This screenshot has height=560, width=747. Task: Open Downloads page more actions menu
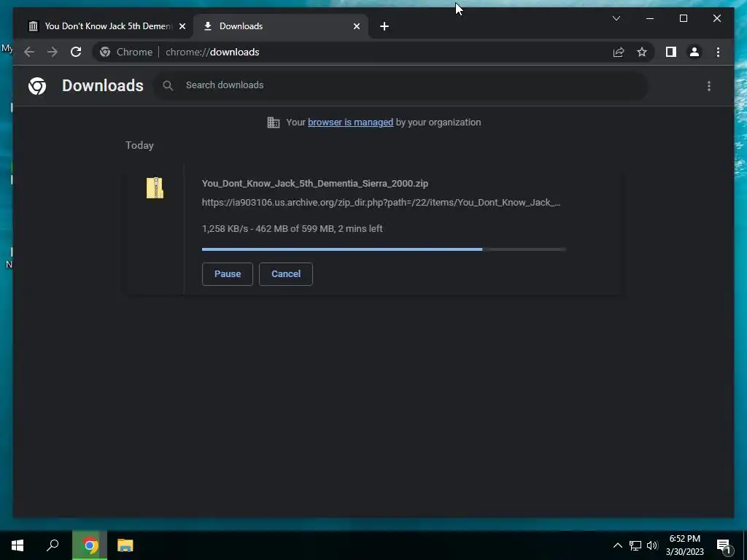click(709, 86)
